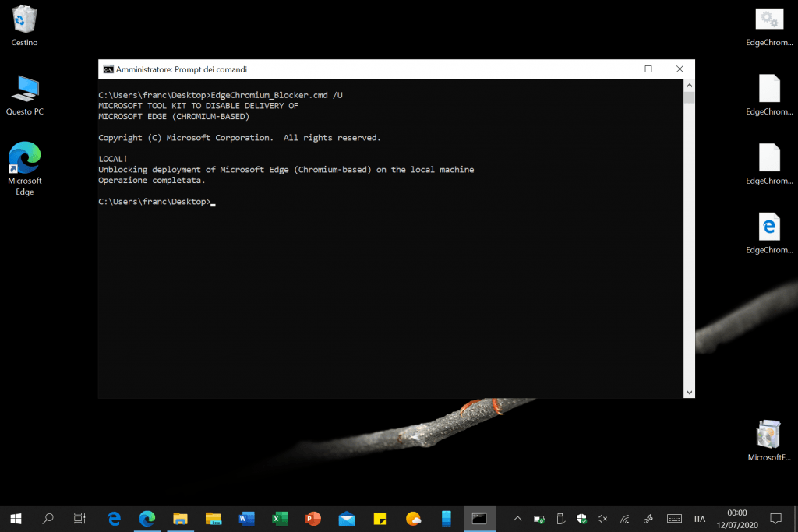Open Sticky Notes from the taskbar

click(380, 518)
